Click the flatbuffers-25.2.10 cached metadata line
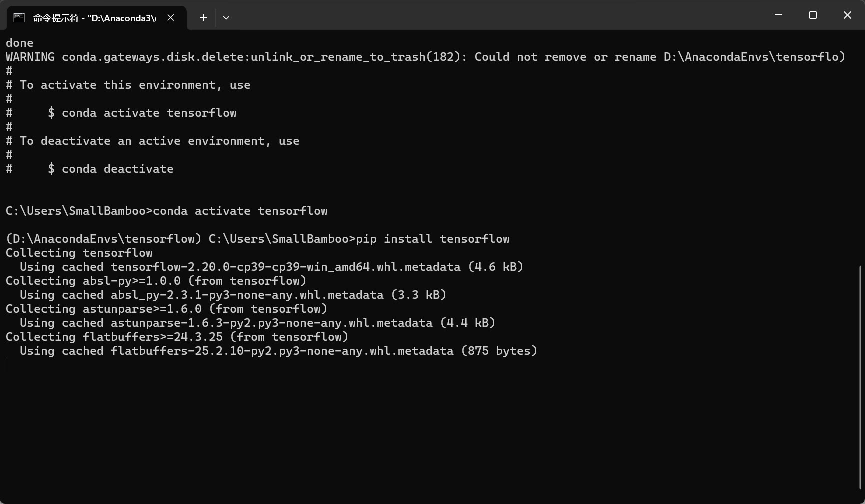Screen dimensions: 865x504 (x=278, y=351)
